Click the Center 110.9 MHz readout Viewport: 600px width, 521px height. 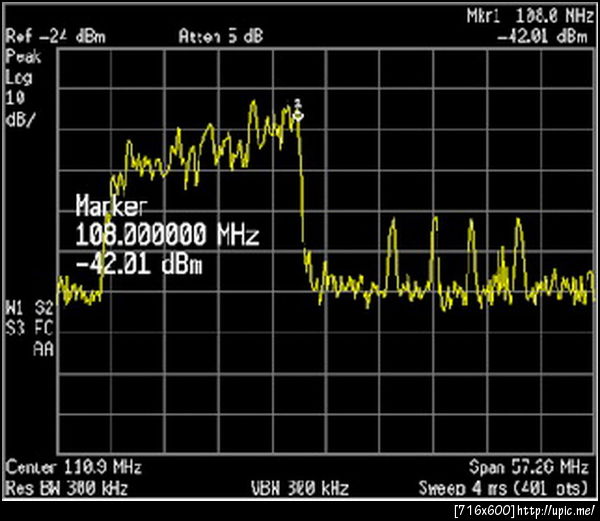point(74,467)
